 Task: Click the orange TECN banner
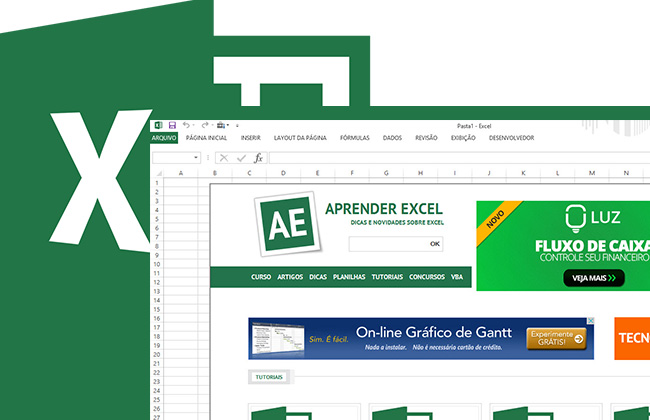632,338
